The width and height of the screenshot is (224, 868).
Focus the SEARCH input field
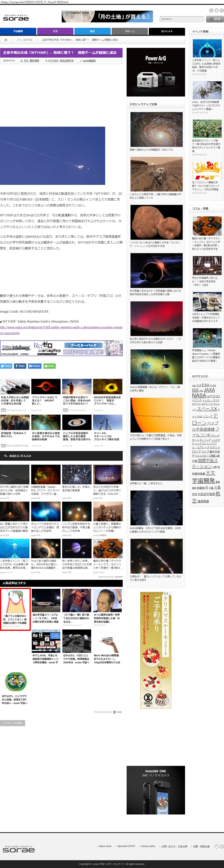coord(182,19)
